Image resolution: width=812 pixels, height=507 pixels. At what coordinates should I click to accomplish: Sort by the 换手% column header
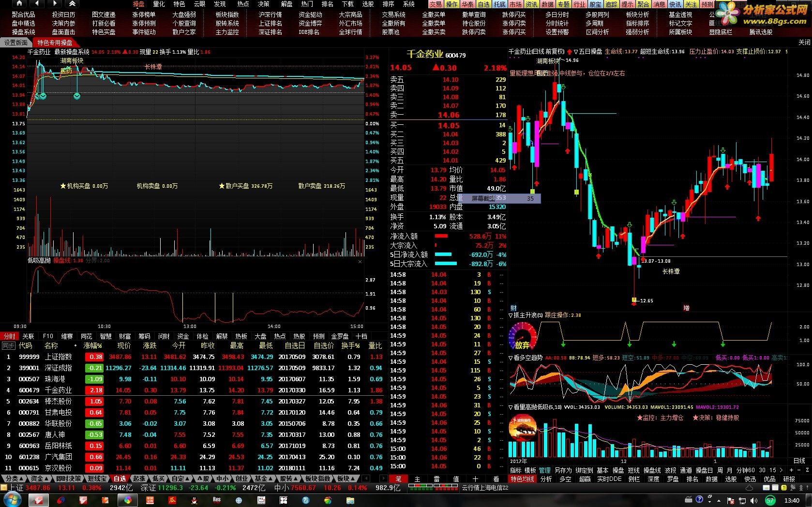click(351, 345)
